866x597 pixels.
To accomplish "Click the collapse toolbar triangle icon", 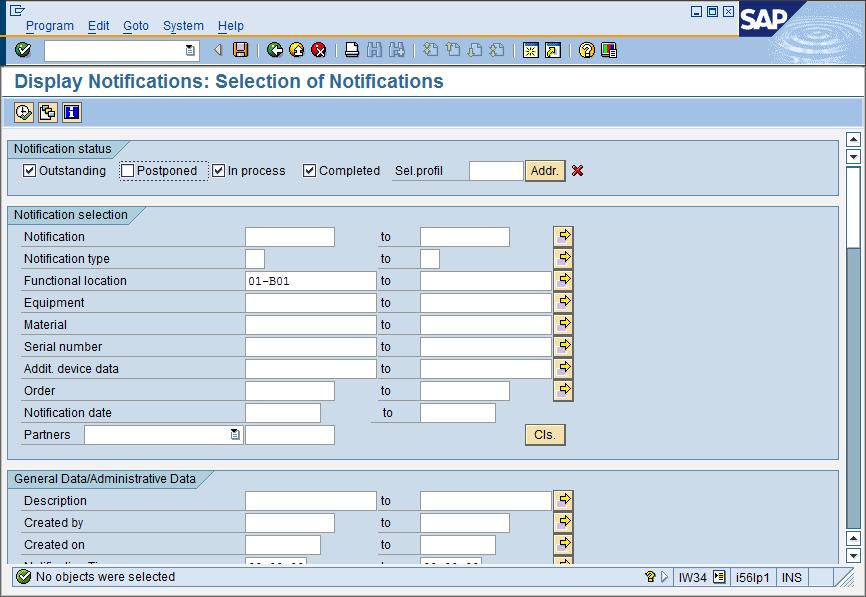I will click(x=218, y=50).
